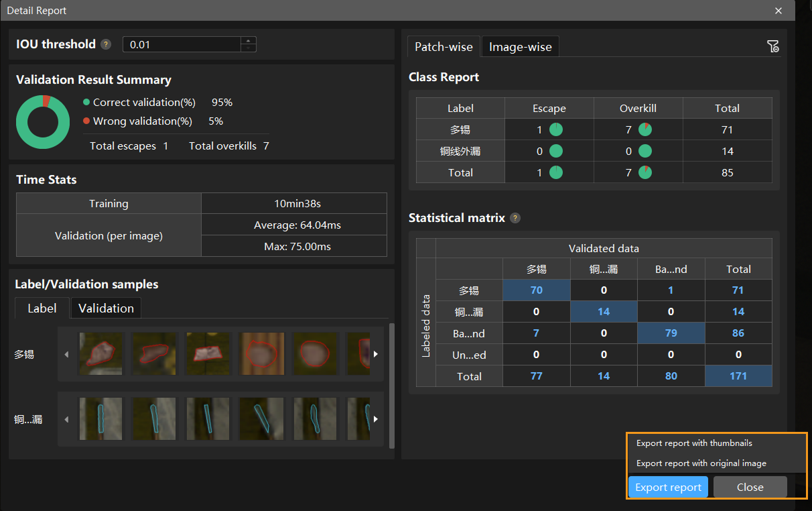Open the filter icon beside Image-wise tab
Screen dimensions: 812x511
click(772, 46)
